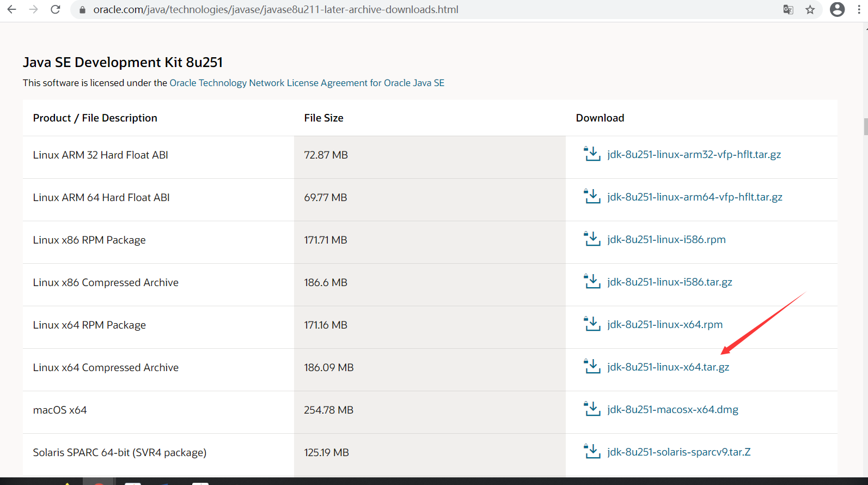868x485 pixels.
Task: Click download icon for Linux ARM 32 tar.gz
Action: pyautogui.click(x=592, y=154)
